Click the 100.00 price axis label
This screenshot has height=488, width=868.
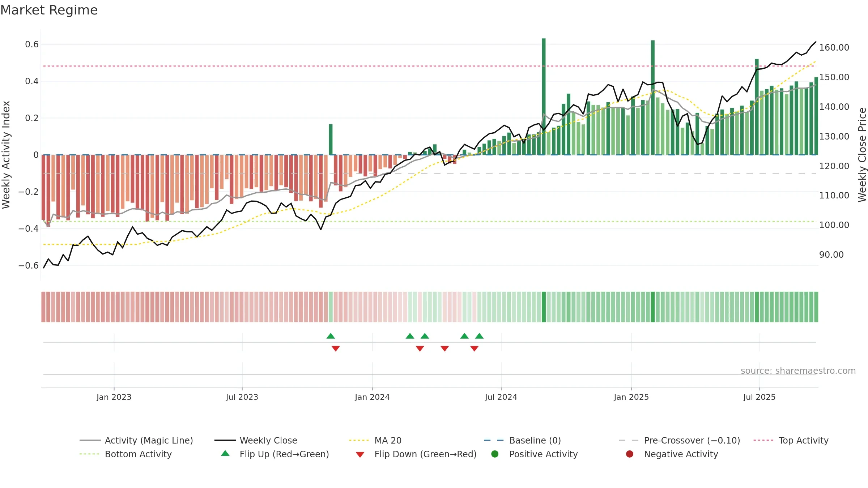(834, 225)
